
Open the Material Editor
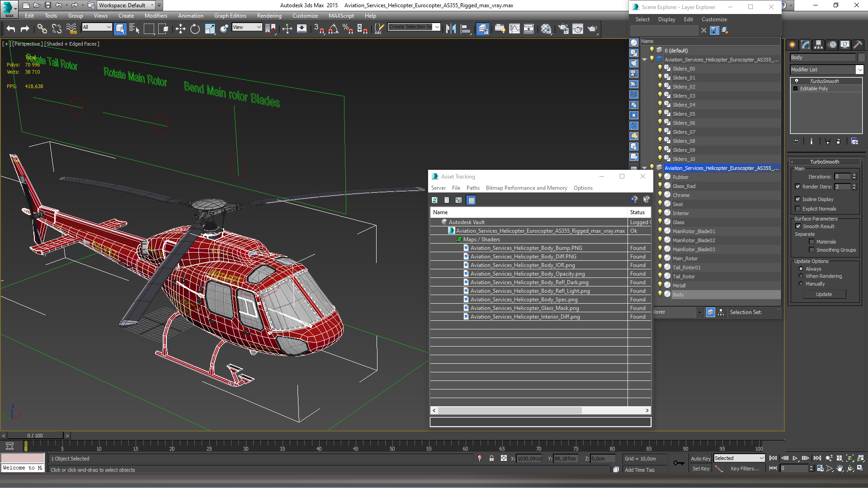tap(546, 29)
